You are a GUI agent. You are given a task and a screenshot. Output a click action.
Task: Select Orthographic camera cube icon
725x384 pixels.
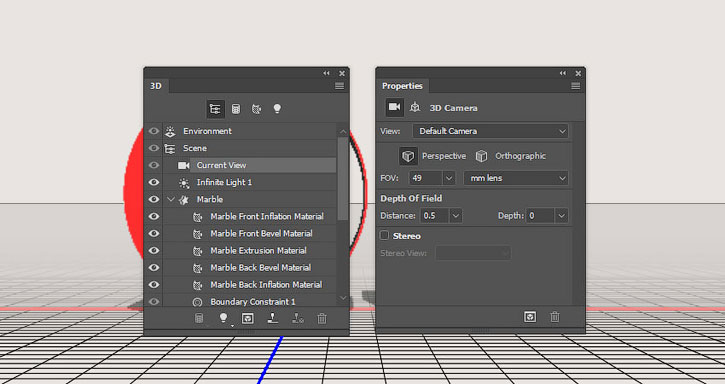pyautogui.click(x=481, y=156)
